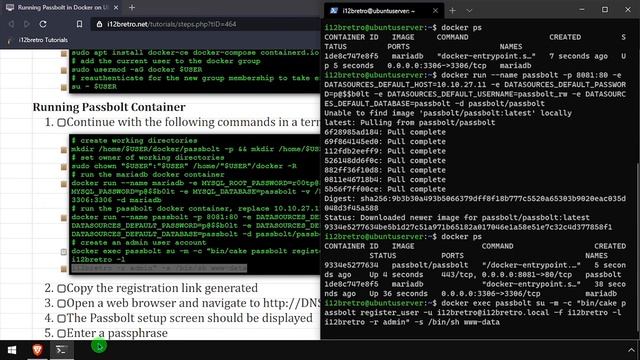Focus the i12bretro.net address bar
Image resolution: width=640 pixels, height=360 pixels.
click(x=204, y=24)
